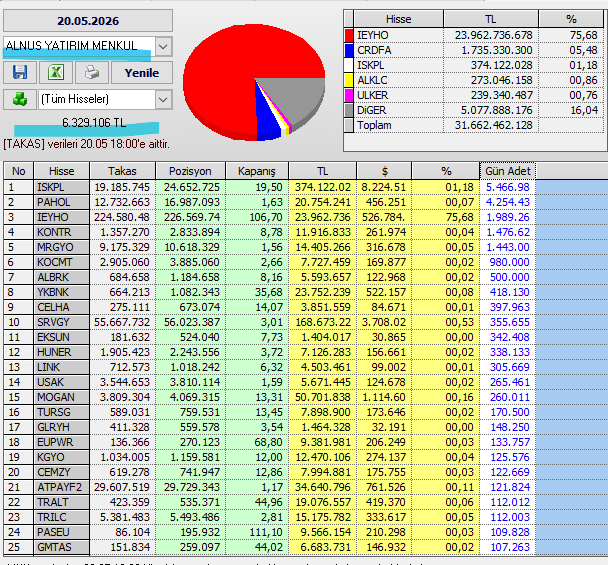Select HUNER stock cell

[x=62, y=352]
